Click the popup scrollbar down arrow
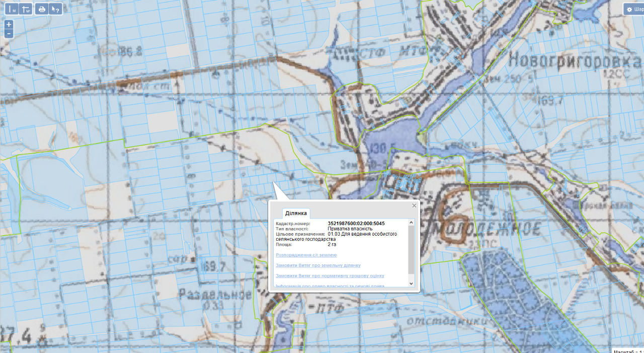The width and height of the screenshot is (644, 353). [412, 284]
